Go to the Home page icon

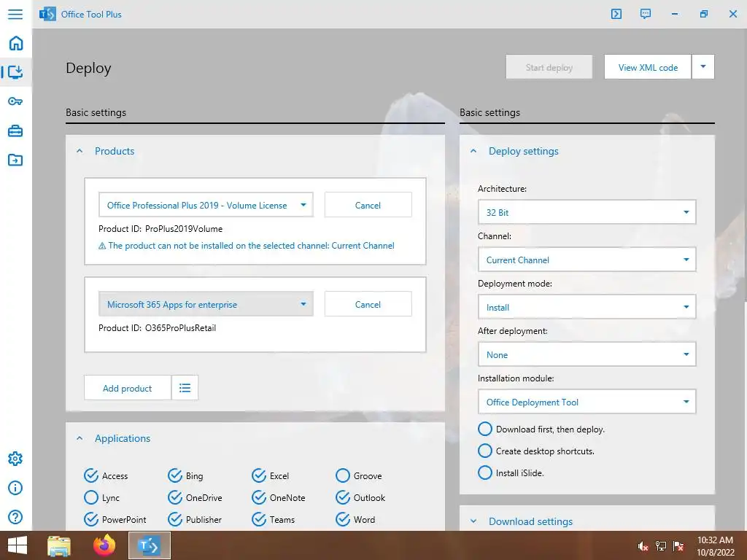[x=16, y=43]
